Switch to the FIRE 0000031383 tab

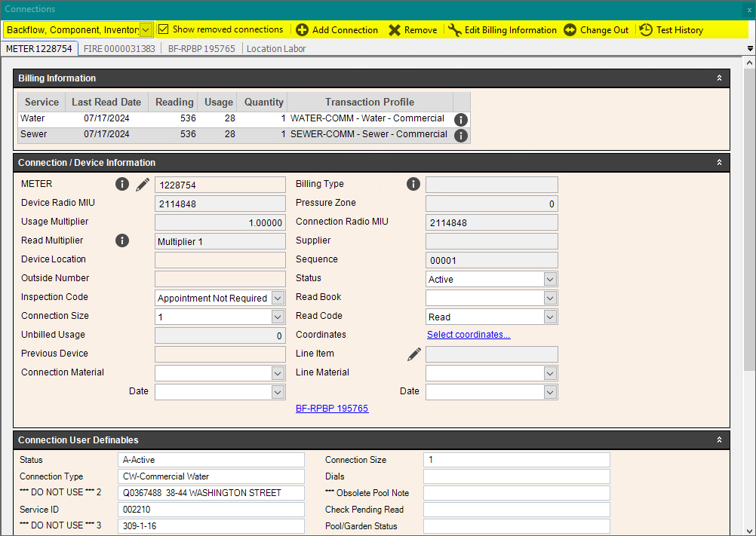coord(118,49)
